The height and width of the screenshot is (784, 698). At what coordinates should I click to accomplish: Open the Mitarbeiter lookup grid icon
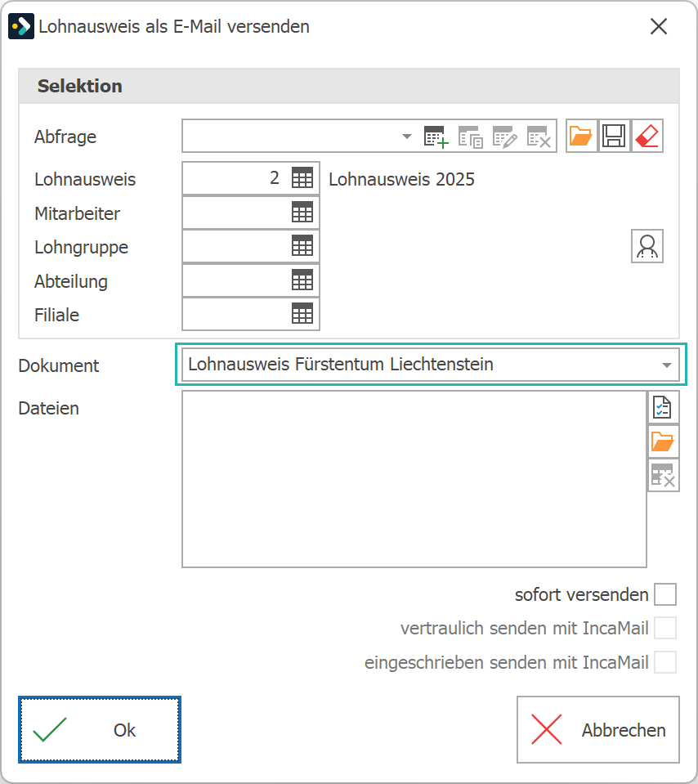[302, 212]
